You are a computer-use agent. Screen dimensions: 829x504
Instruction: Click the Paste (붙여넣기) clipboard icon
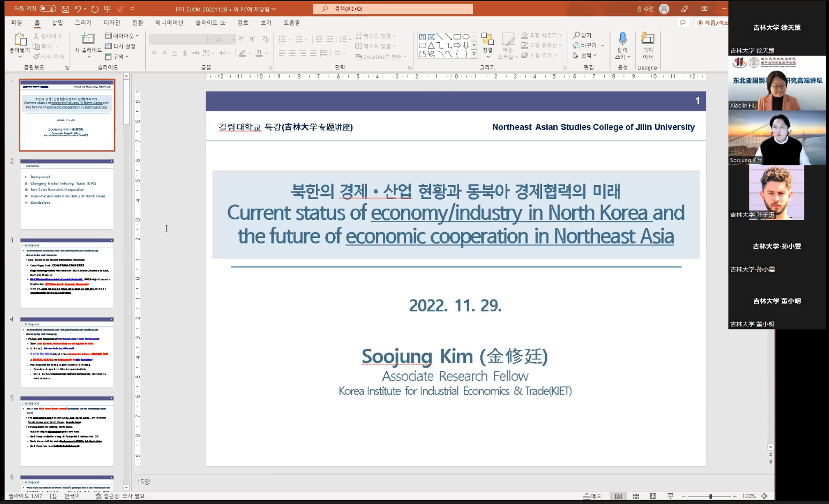(20, 39)
